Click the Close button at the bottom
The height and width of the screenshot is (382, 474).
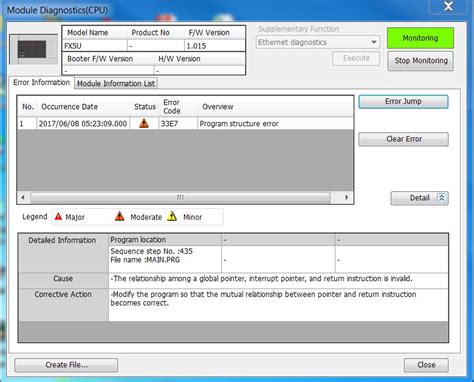point(426,365)
